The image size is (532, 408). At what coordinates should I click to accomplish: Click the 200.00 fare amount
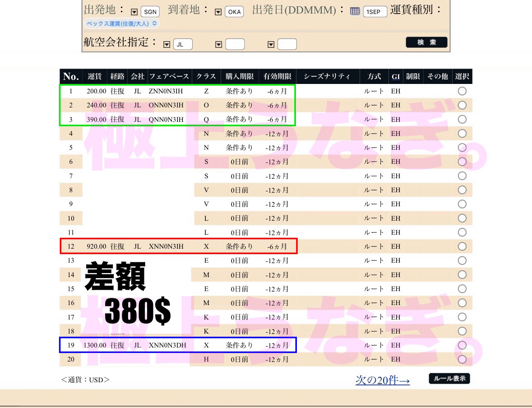pos(97,91)
